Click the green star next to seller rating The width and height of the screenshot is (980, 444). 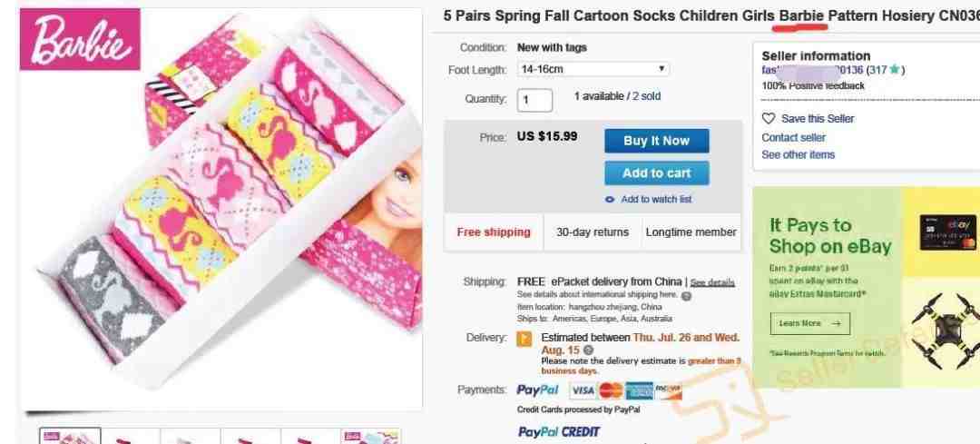point(896,70)
